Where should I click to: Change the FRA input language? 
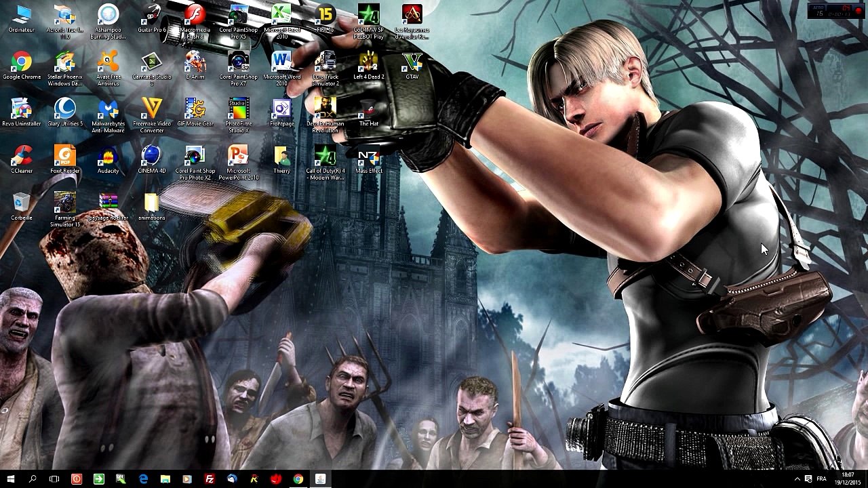(822, 479)
